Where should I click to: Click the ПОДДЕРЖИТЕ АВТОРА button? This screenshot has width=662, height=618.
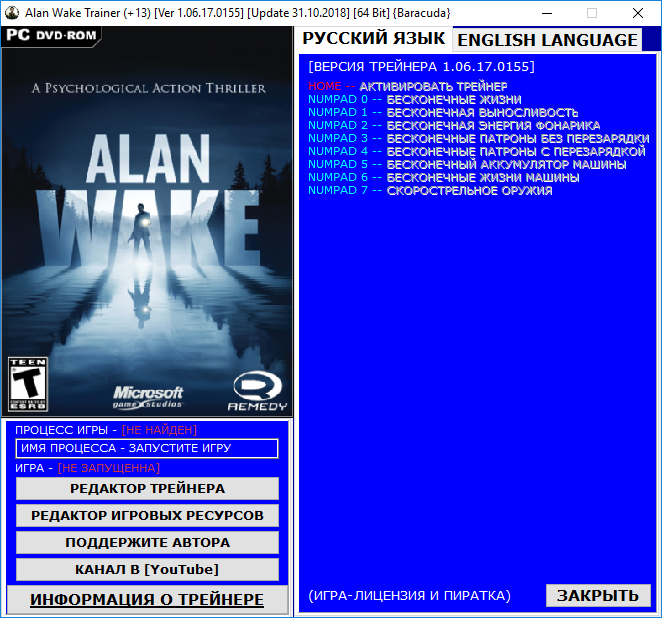pyautogui.click(x=147, y=542)
